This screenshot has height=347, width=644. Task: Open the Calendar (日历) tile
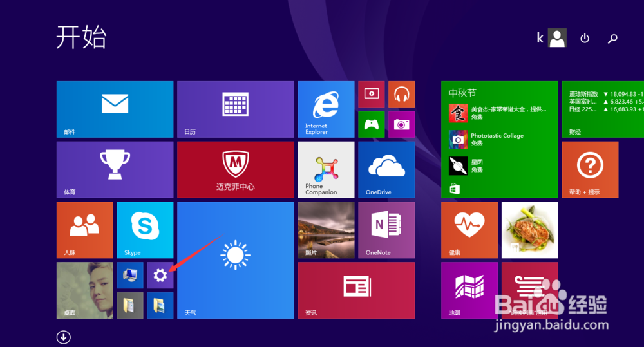click(x=236, y=109)
